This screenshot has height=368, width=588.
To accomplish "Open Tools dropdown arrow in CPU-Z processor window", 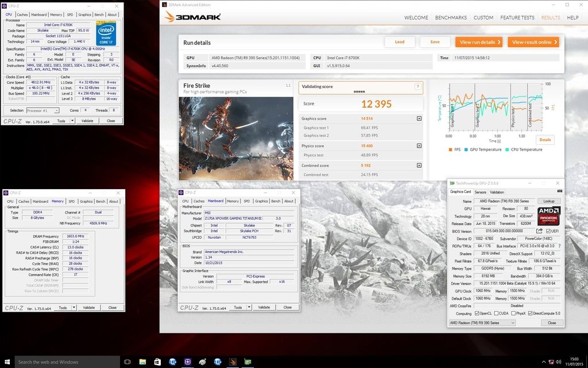I will (73, 121).
